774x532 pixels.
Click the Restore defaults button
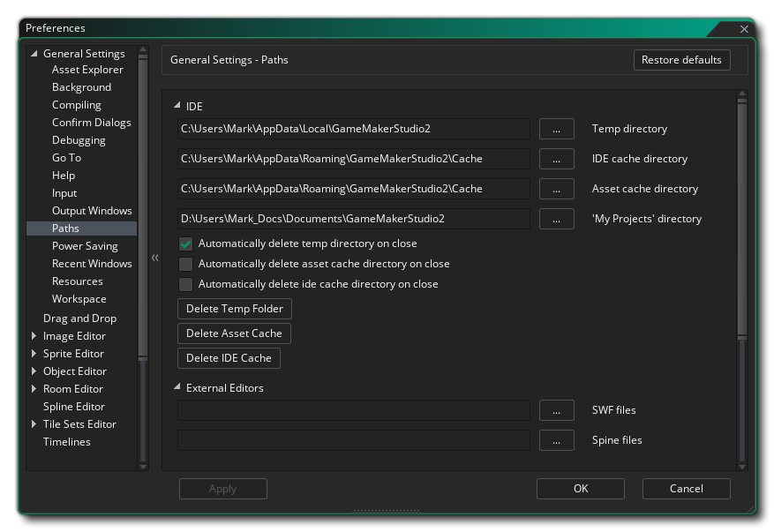click(x=681, y=60)
